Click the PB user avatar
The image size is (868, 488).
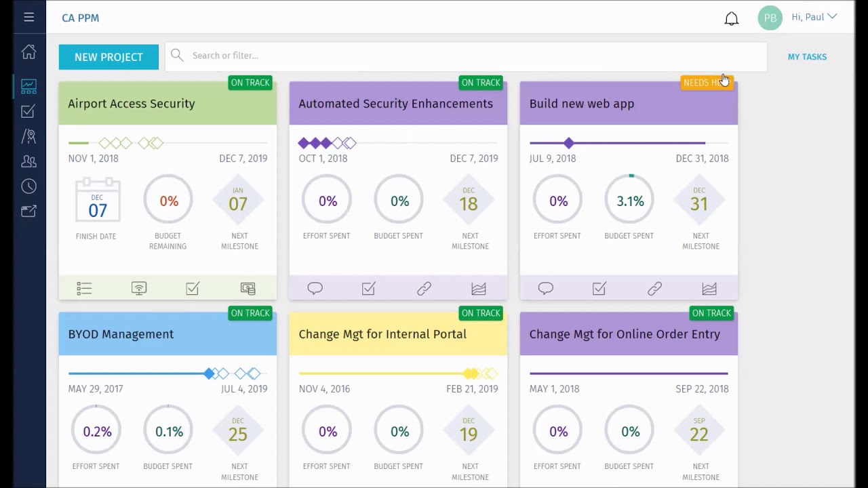(770, 18)
